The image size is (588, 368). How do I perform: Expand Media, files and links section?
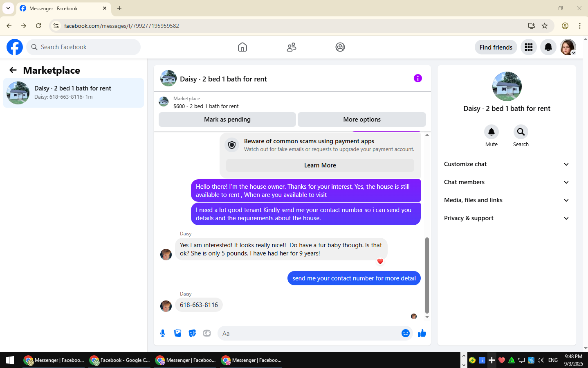pyautogui.click(x=507, y=200)
